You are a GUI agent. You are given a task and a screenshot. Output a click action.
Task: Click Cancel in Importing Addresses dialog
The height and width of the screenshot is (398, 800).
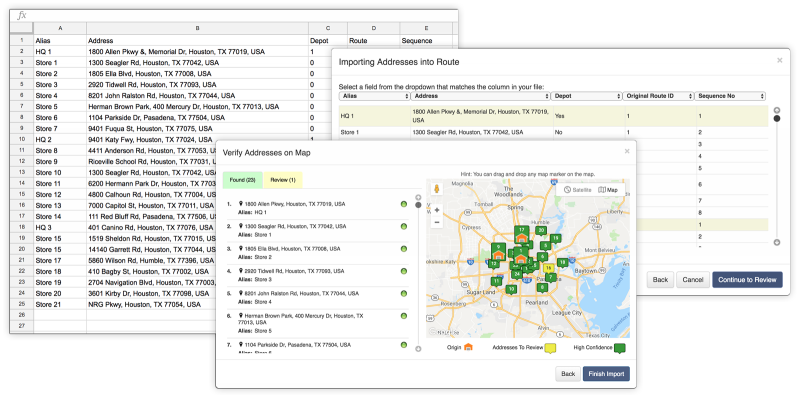pyautogui.click(x=693, y=280)
